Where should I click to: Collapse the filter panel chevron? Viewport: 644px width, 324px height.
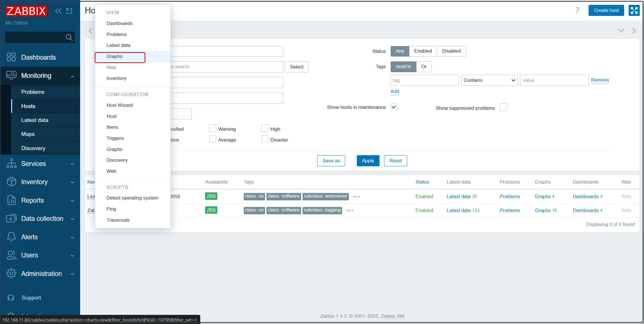point(621,31)
